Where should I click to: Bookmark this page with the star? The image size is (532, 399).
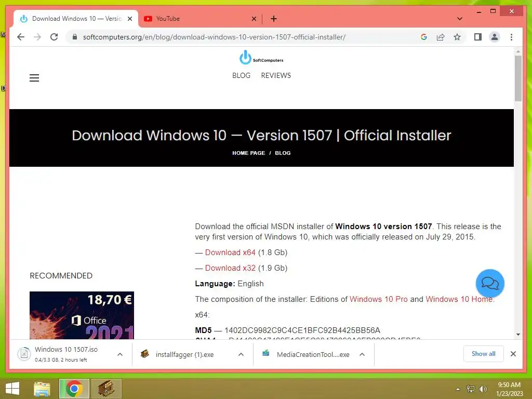coord(457,37)
